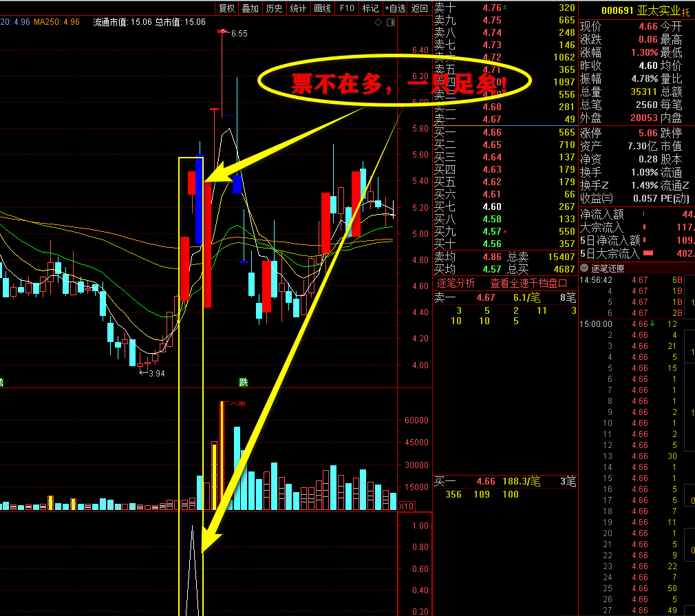Toggle the side panel layout icon

pos(390,22)
